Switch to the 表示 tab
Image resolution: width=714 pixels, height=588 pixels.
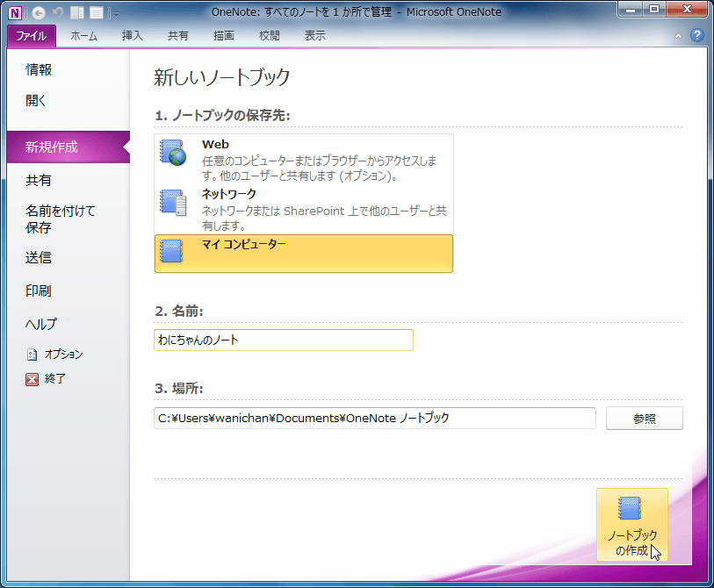pyautogui.click(x=314, y=36)
